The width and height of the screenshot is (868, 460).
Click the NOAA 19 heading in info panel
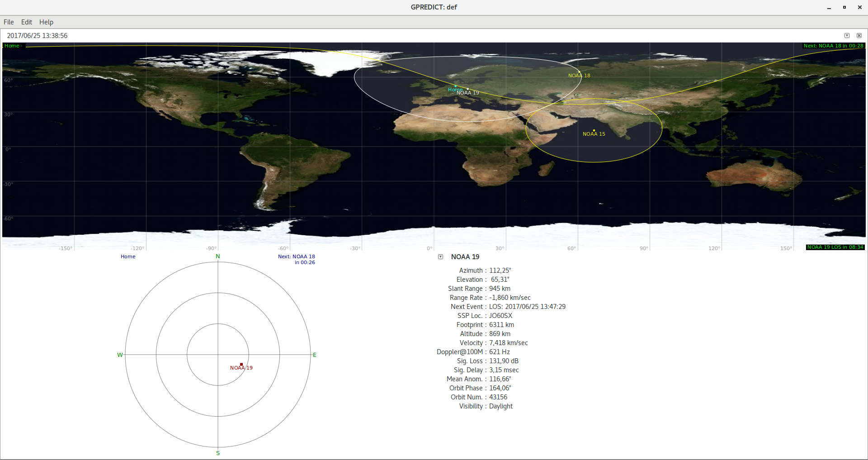click(465, 257)
